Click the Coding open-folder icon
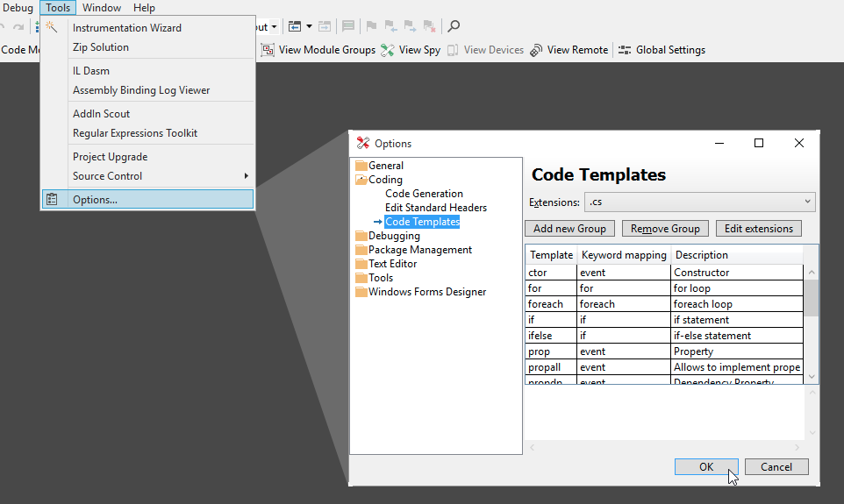 coord(361,179)
